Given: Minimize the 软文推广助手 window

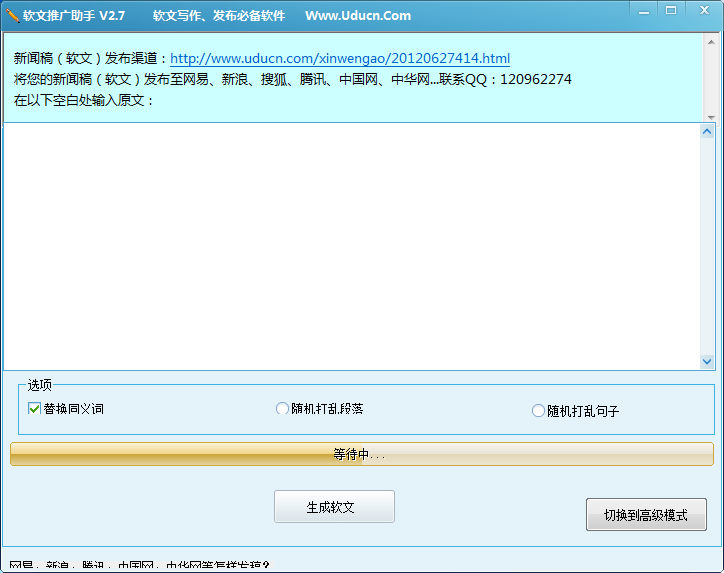Looking at the screenshot, I should tap(644, 12).
